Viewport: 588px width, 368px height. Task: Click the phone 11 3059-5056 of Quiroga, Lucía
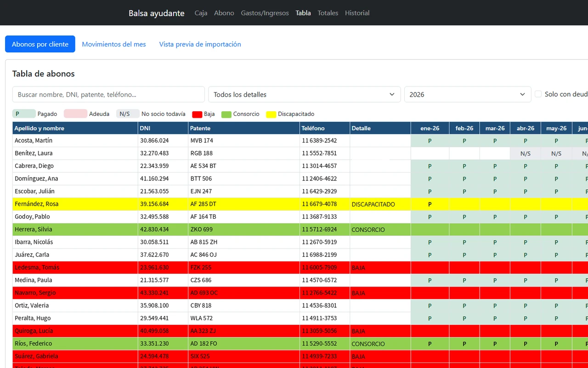coord(325,331)
